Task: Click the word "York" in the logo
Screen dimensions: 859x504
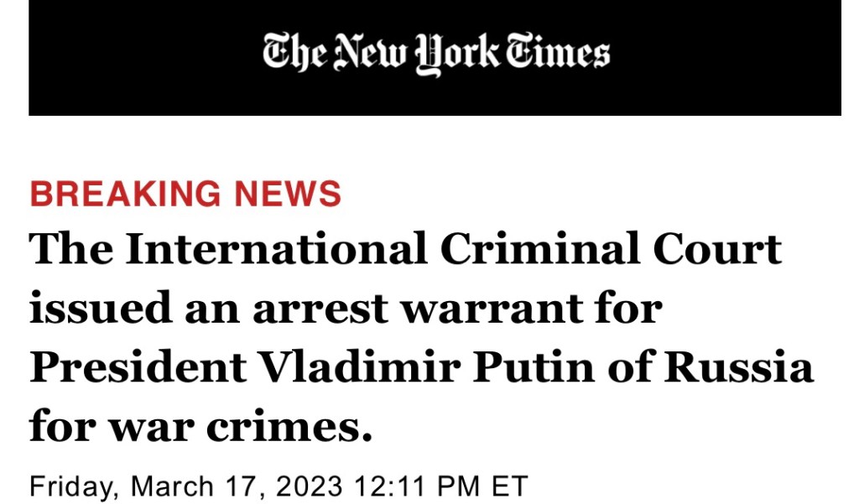Action: click(x=458, y=55)
